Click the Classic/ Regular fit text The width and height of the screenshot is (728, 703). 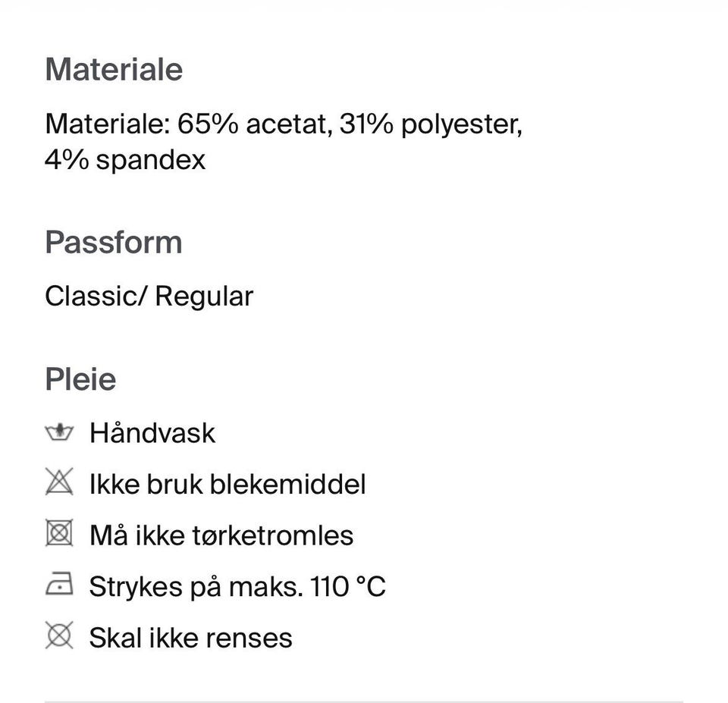(149, 296)
